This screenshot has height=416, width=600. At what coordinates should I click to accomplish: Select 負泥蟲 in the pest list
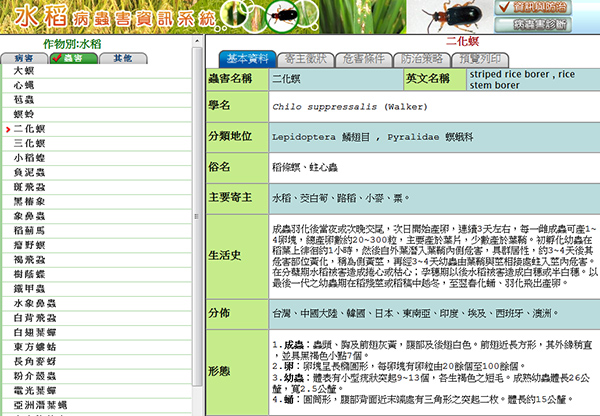click(x=29, y=173)
